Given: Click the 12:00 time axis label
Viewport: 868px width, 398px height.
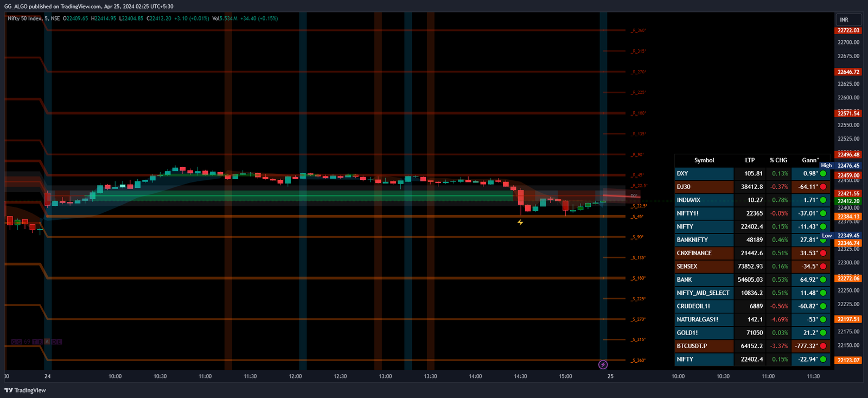Looking at the screenshot, I should (295, 376).
